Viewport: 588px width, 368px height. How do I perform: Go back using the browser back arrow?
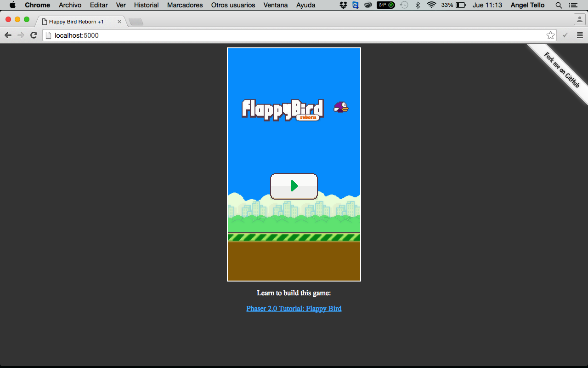coord(8,35)
